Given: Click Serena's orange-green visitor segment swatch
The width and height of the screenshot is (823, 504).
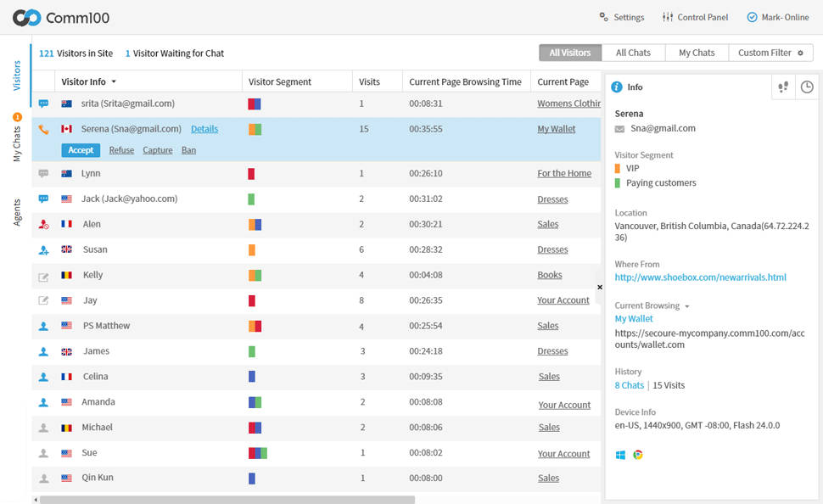Looking at the screenshot, I should pos(255,130).
